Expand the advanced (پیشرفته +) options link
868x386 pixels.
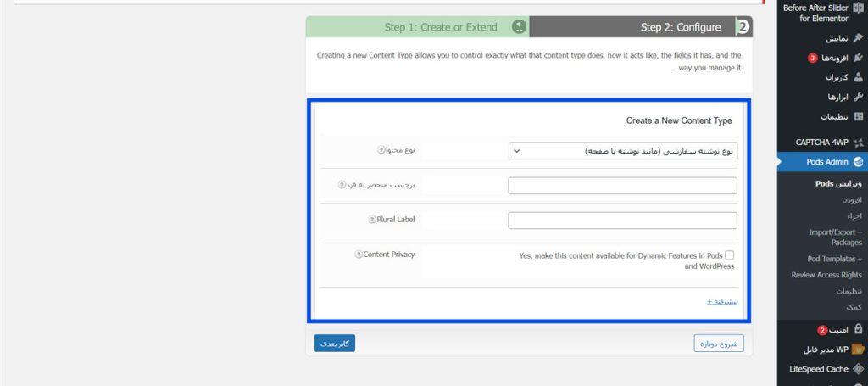coord(722,301)
